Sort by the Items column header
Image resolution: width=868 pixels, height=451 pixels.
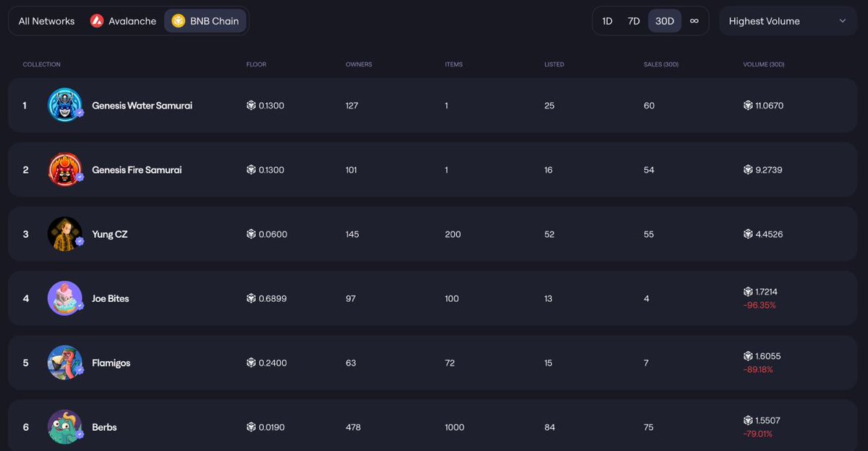[x=454, y=64]
